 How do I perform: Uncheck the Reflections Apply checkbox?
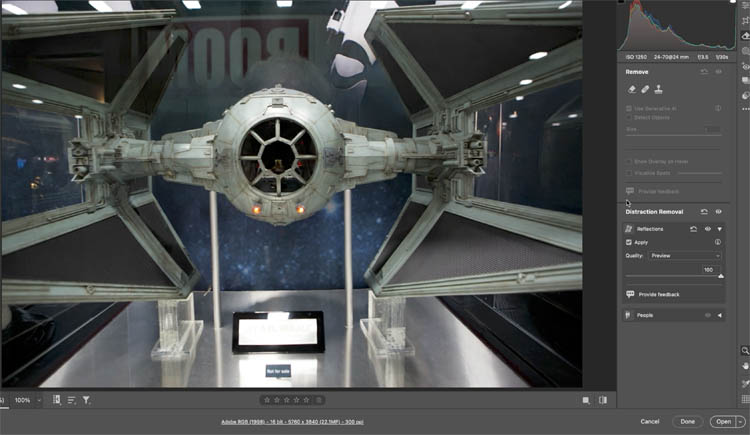pyautogui.click(x=629, y=242)
